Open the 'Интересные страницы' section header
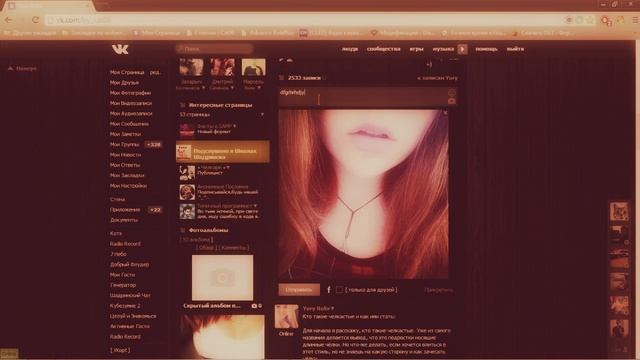 [220, 105]
